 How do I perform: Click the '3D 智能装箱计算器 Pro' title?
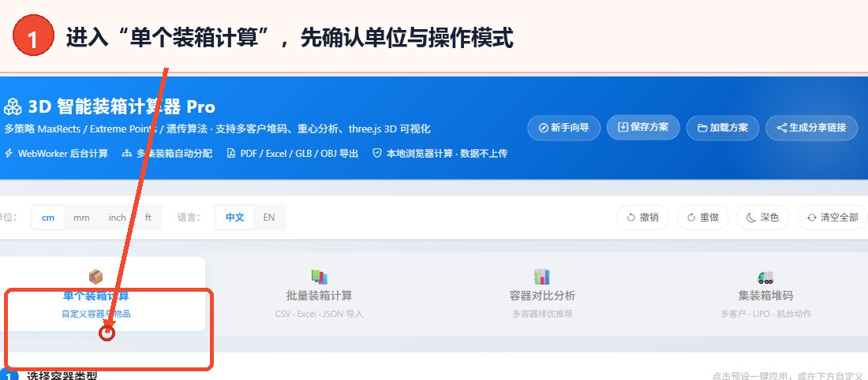pos(122,106)
